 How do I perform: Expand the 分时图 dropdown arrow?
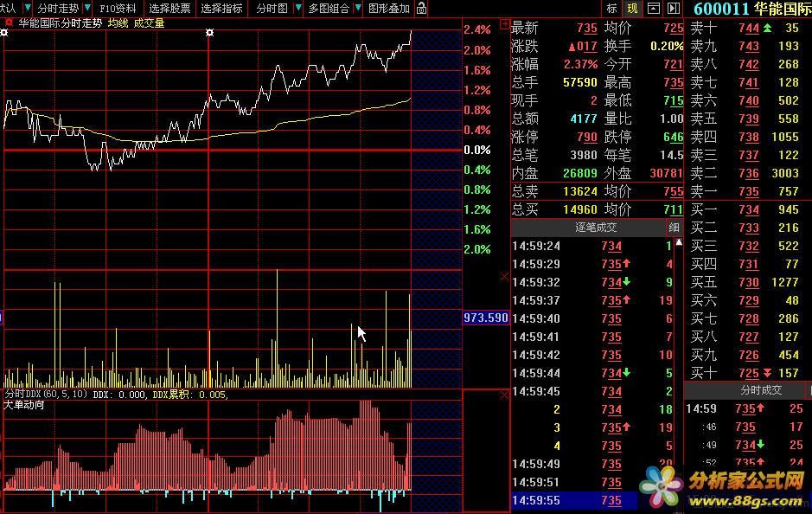(297, 8)
